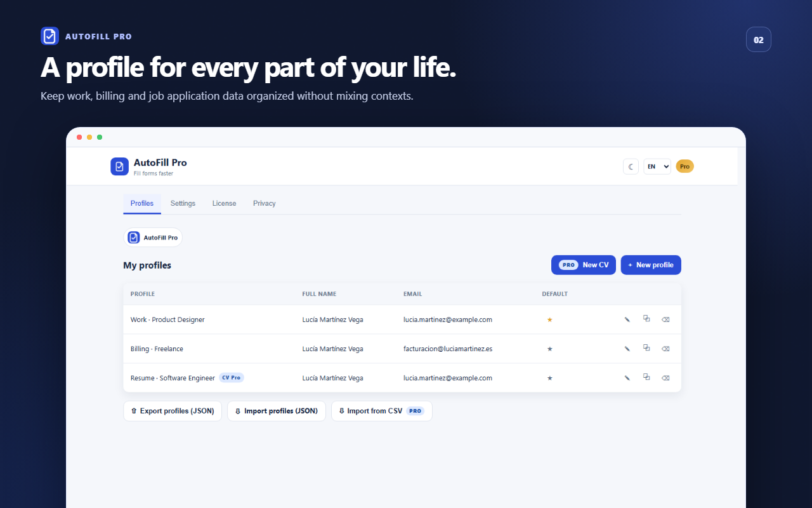812x508 pixels.
Task: Duplicate the Billing · Freelance profile
Action: tap(646, 348)
